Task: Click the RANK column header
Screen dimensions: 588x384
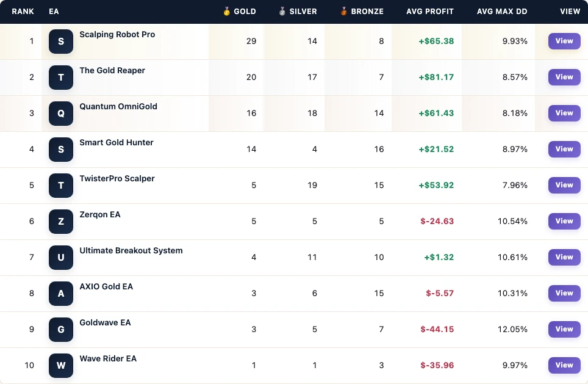Action: tap(23, 11)
